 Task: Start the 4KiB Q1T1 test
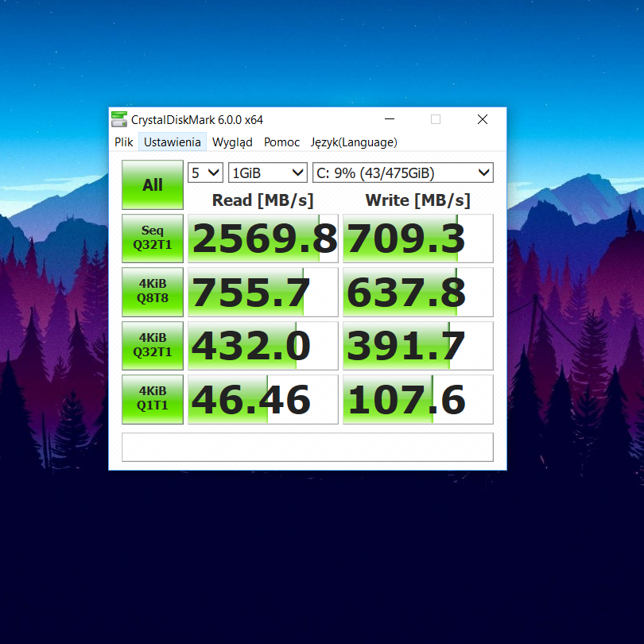click(153, 399)
